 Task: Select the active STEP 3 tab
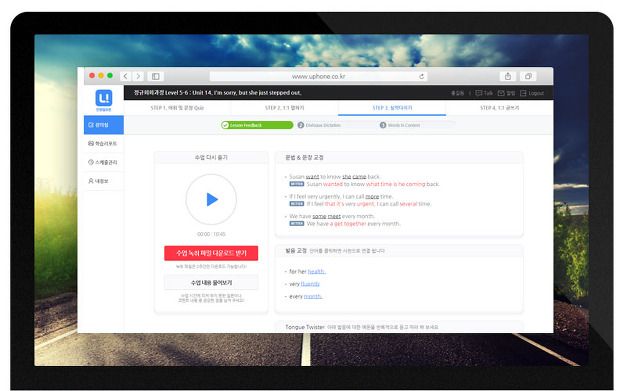click(x=392, y=108)
